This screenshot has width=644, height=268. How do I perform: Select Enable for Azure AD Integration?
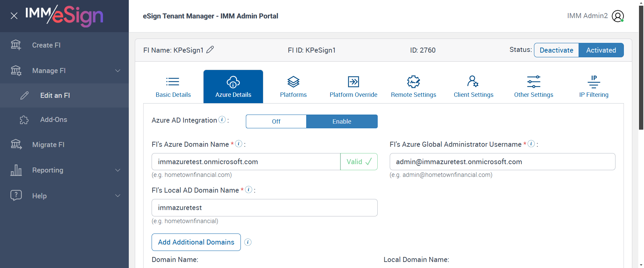[x=342, y=121]
